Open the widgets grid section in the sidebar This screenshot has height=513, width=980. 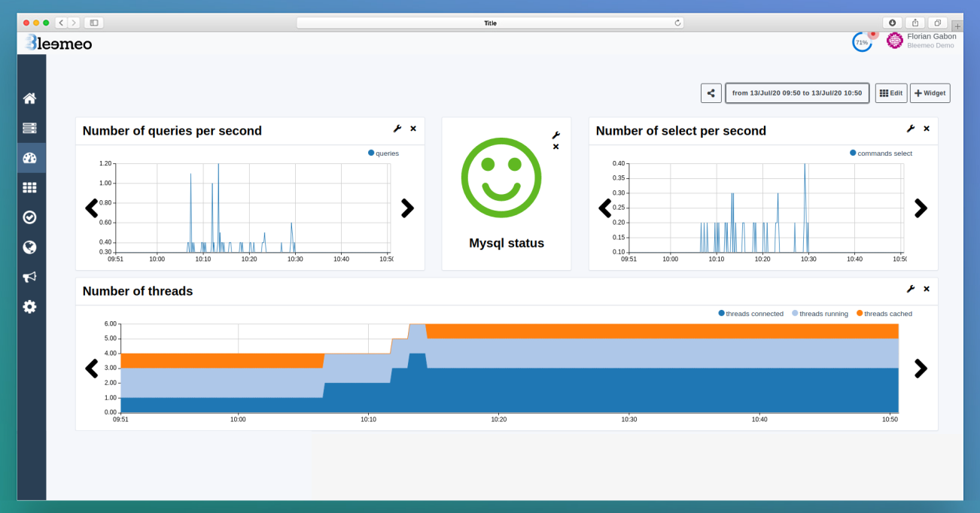coord(30,187)
